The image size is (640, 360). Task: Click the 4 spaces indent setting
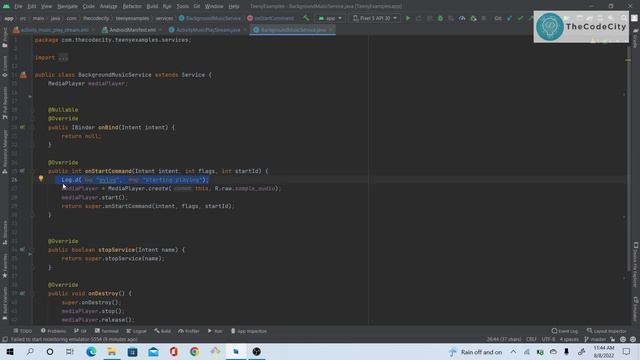tap(569, 340)
